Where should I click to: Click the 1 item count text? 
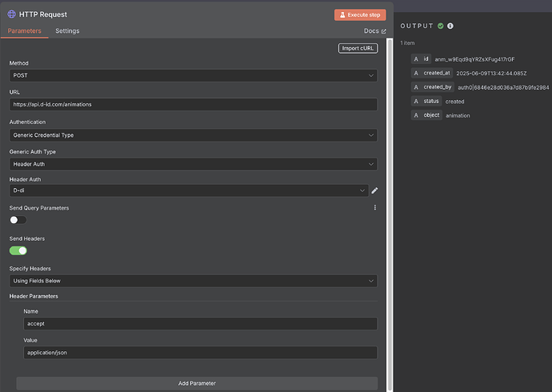[x=407, y=43]
